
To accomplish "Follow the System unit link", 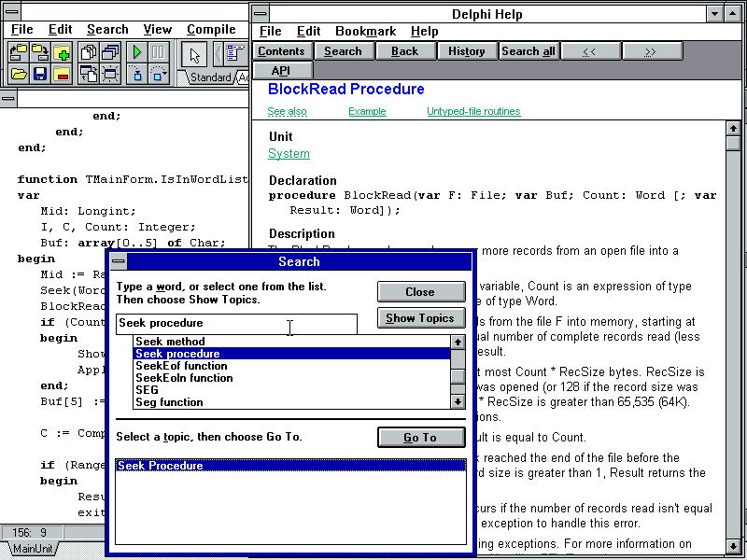I will pyautogui.click(x=289, y=154).
